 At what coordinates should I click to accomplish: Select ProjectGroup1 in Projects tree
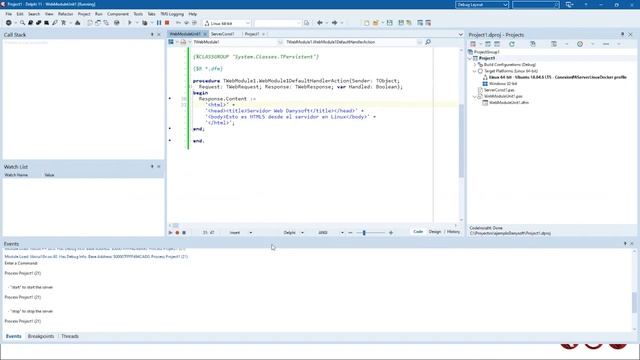(487, 52)
